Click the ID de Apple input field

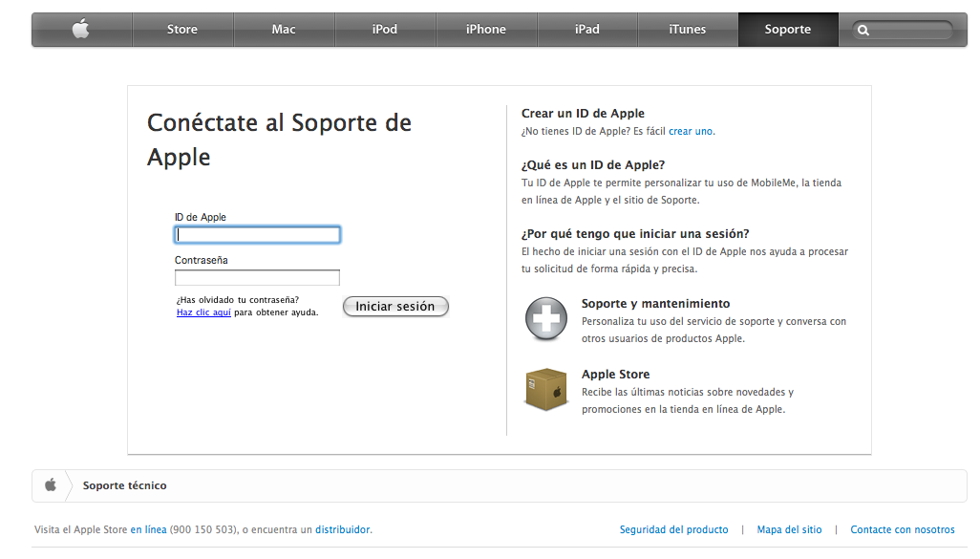click(258, 234)
